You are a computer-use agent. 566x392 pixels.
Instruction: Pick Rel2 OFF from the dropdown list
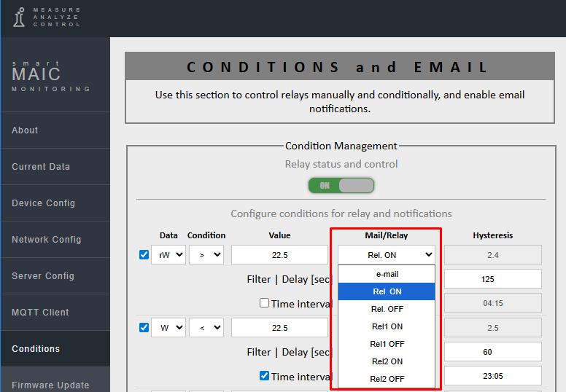pyautogui.click(x=387, y=379)
